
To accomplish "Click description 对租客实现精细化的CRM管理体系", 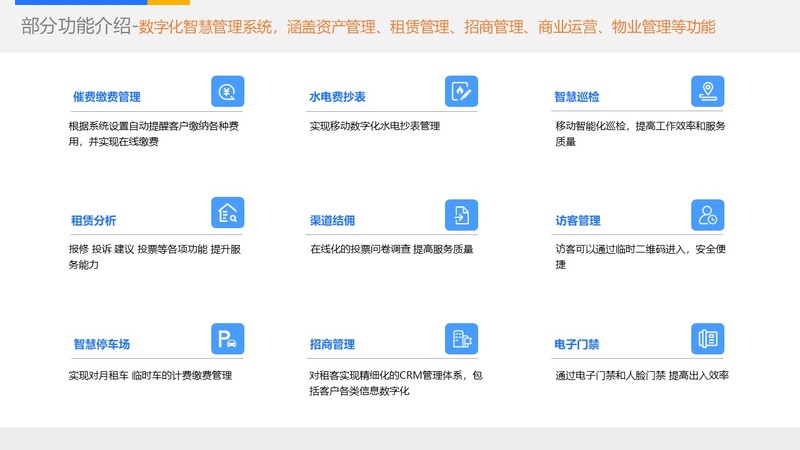I will coord(395,383).
